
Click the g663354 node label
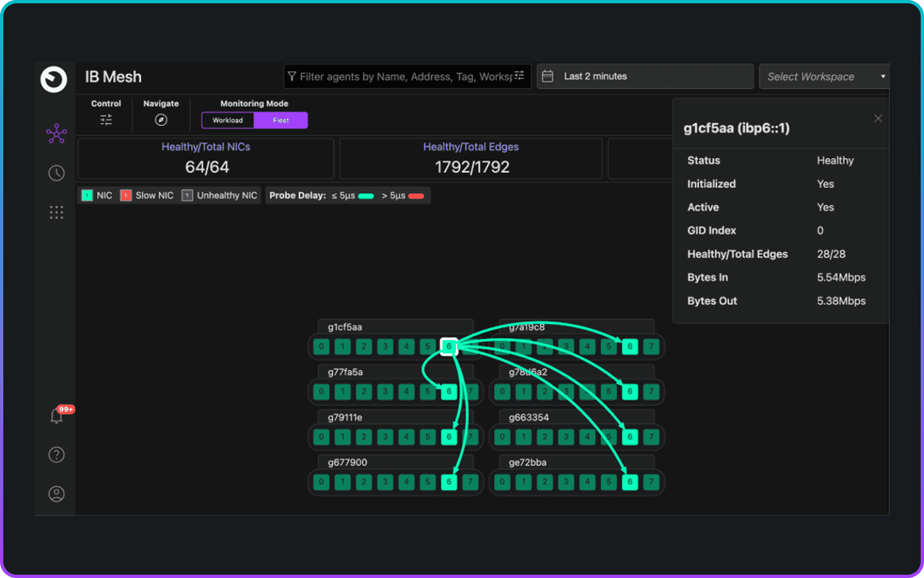pos(529,417)
